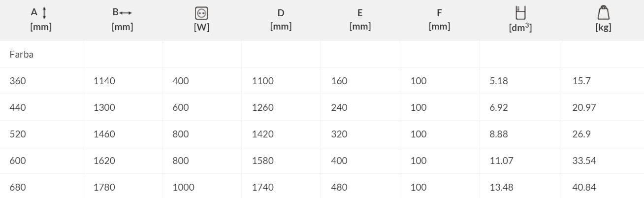Click the height arrow icon beside A

(x=45, y=13)
